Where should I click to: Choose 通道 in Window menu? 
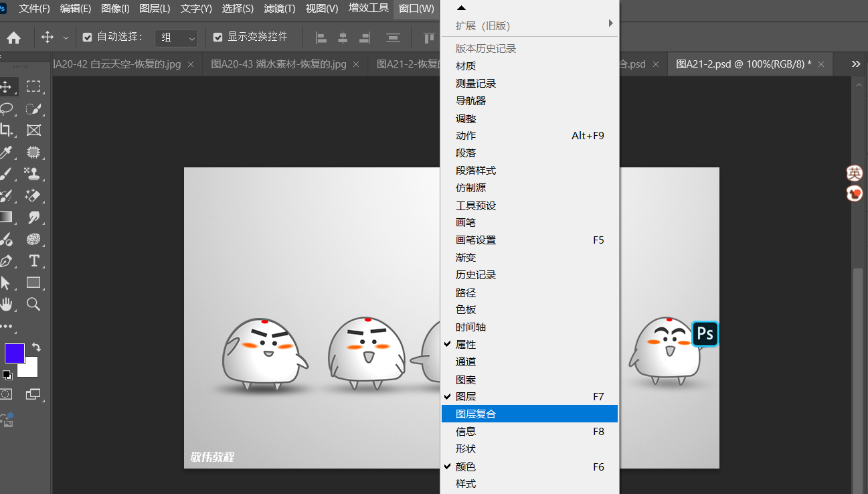click(x=529, y=362)
